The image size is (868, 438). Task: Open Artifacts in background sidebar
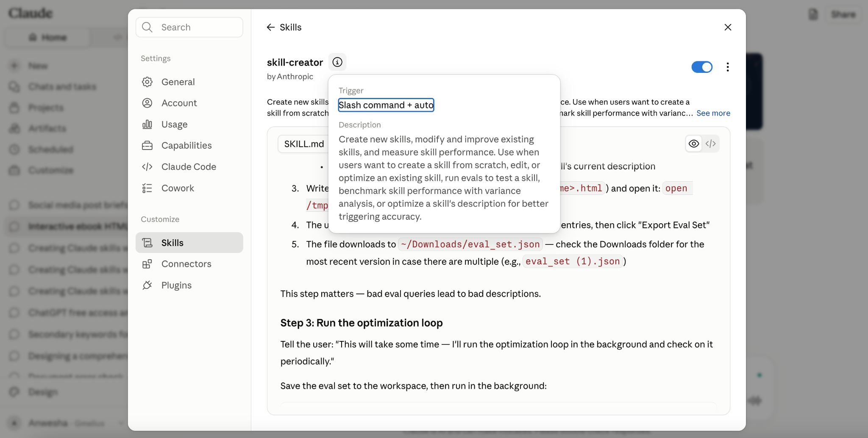pyautogui.click(x=47, y=128)
